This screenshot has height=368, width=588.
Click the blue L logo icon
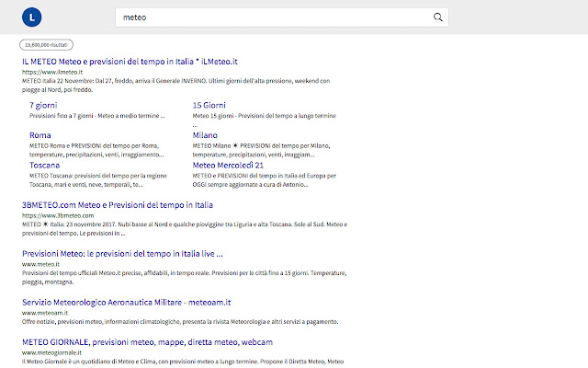32,17
